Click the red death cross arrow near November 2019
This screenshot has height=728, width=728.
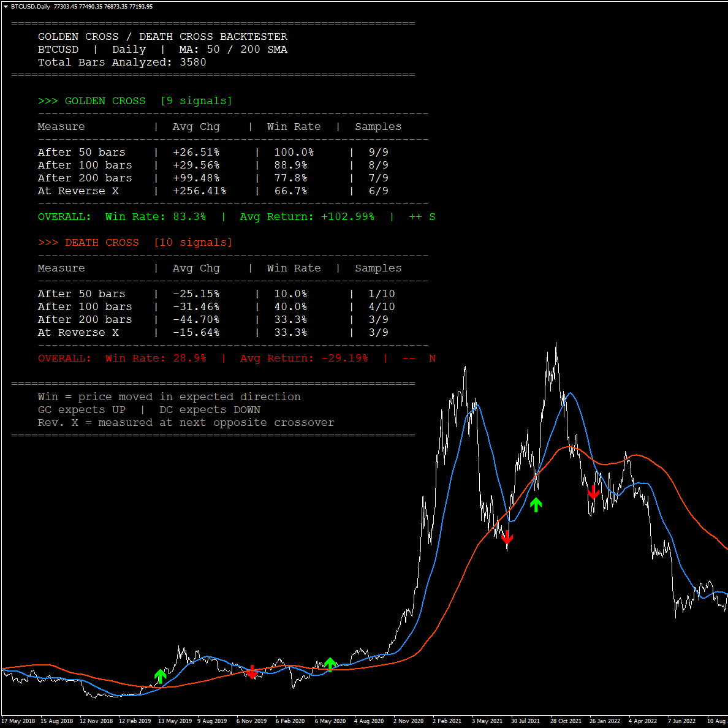click(253, 672)
